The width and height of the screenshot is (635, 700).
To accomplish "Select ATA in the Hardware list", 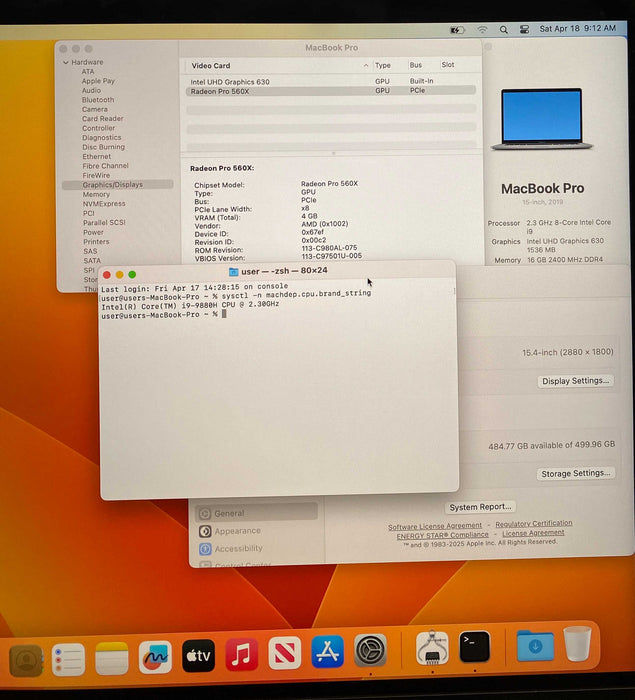I will [88, 71].
